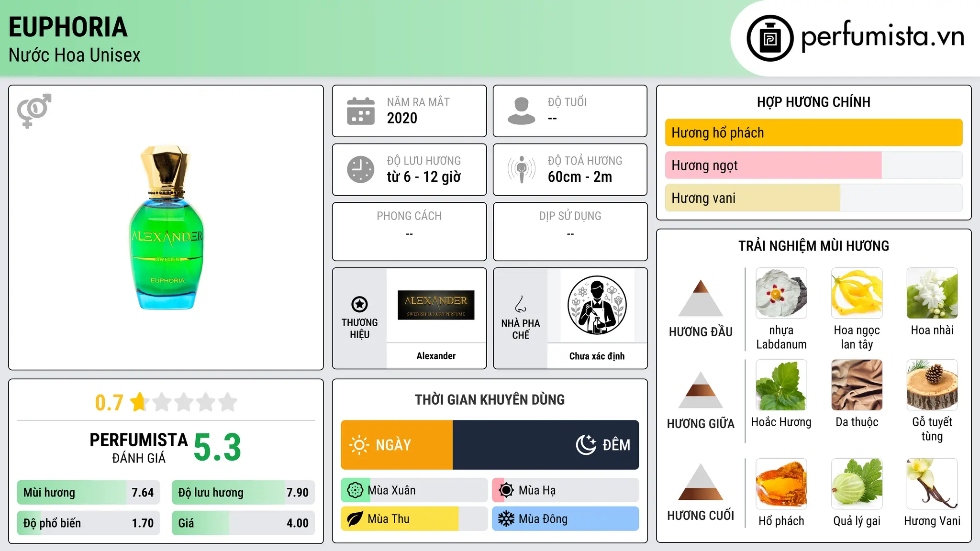This screenshot has width=980, height=551.
Task: Click the release year 2020
Action: point(402,118)
